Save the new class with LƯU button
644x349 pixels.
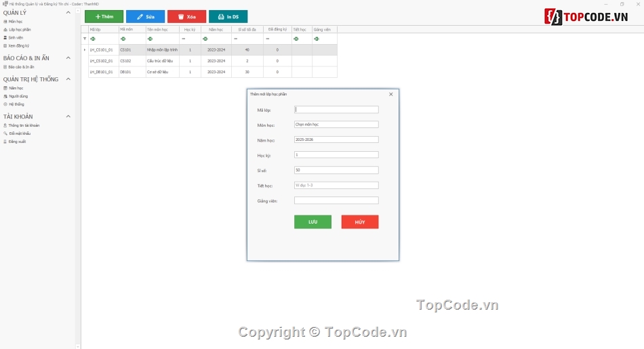coord(313,222)
